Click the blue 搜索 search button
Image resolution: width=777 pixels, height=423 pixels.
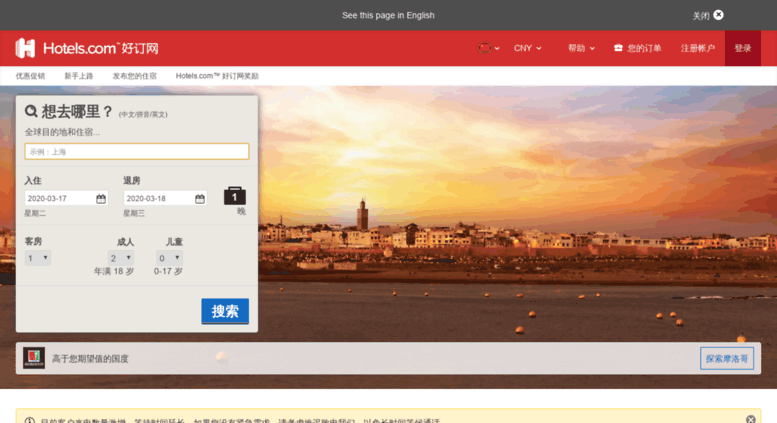225,311
